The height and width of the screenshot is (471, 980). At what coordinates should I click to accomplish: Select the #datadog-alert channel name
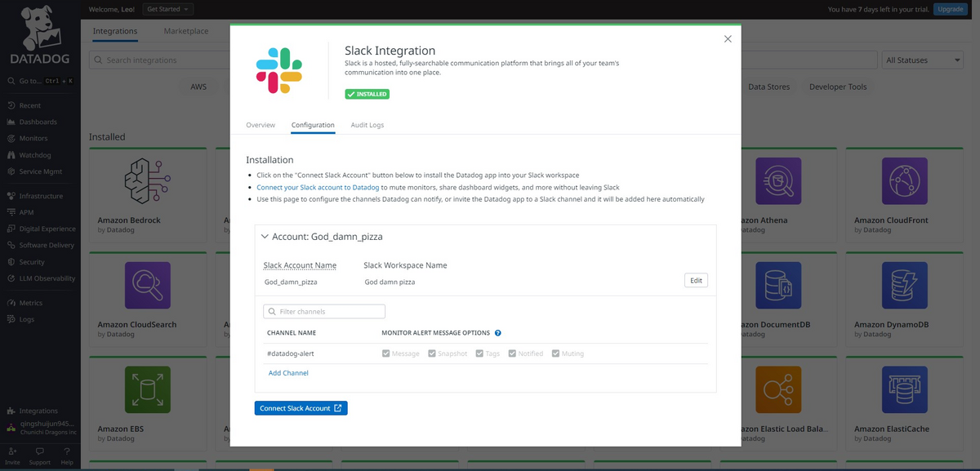pyautogui.click(x=290, y=353)
